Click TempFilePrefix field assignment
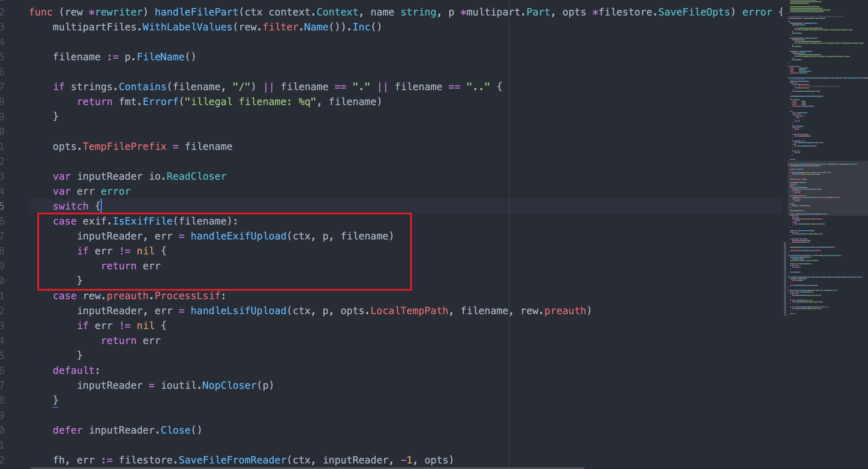868x469 pixels. [x=125, y=147]
